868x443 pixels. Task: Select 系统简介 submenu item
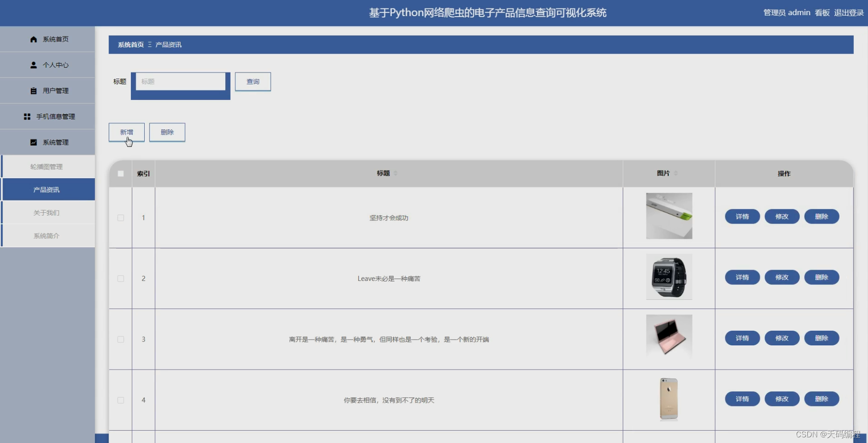tap(47, 235)
